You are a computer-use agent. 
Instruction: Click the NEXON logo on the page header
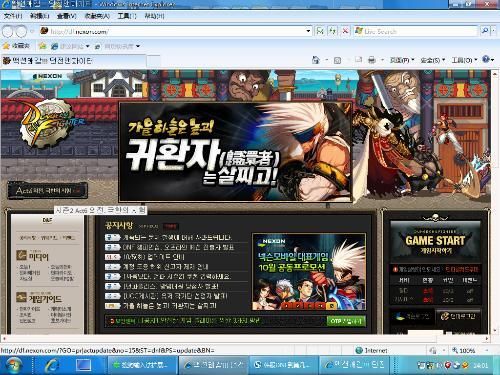click(x=48, y=76)
